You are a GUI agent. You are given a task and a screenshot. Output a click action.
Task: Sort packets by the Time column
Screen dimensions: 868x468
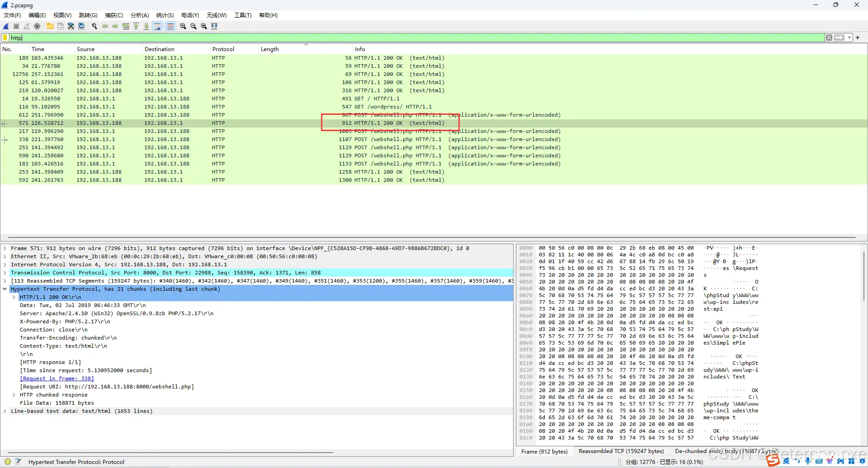[52, 49]
